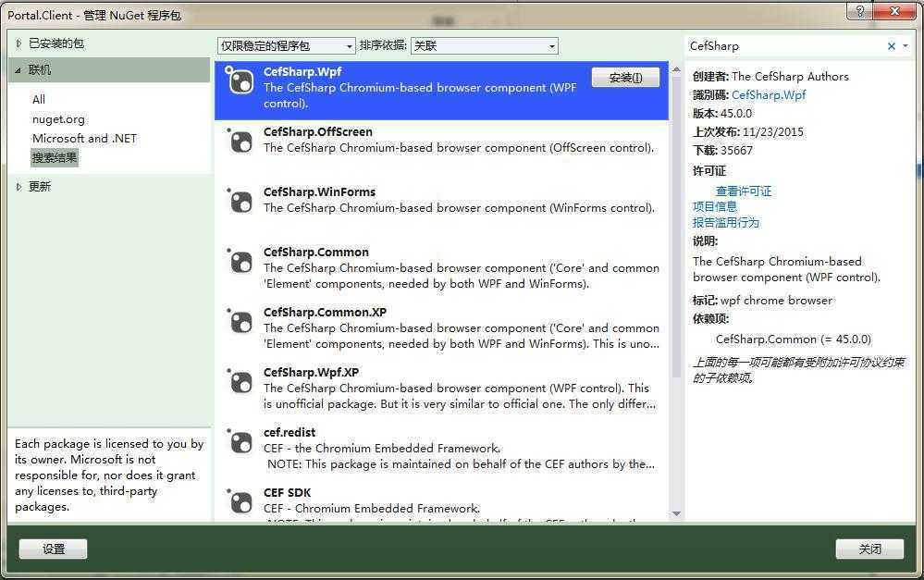Click the CefSharp.Common.XP package icon
The image size is (924, 580).
(x=240, y=322)
